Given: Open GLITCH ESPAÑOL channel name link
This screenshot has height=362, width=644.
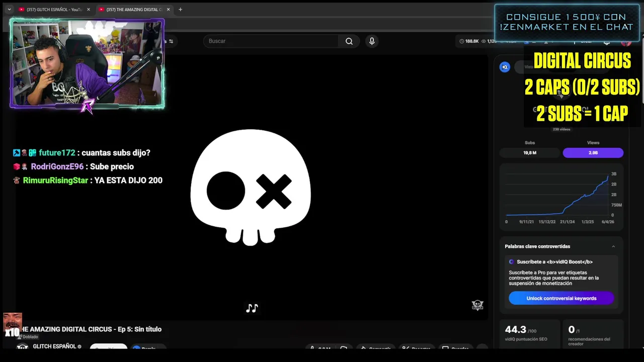Looking at the screenshot, I should coord(54,346).
